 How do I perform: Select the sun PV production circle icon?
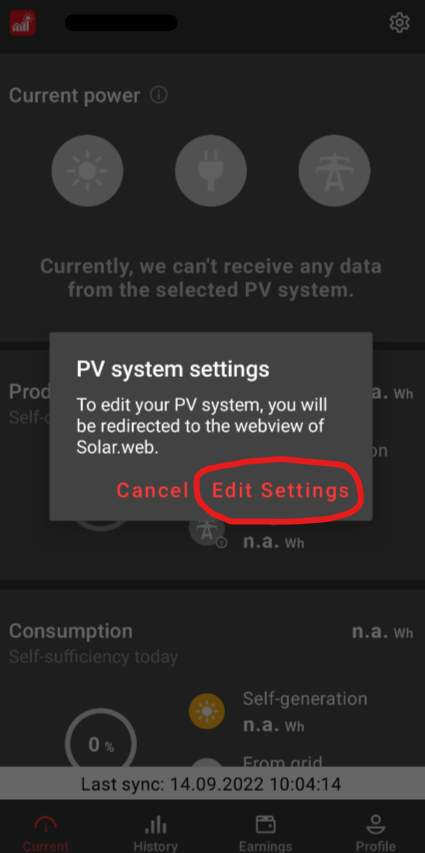coord(87,171)
